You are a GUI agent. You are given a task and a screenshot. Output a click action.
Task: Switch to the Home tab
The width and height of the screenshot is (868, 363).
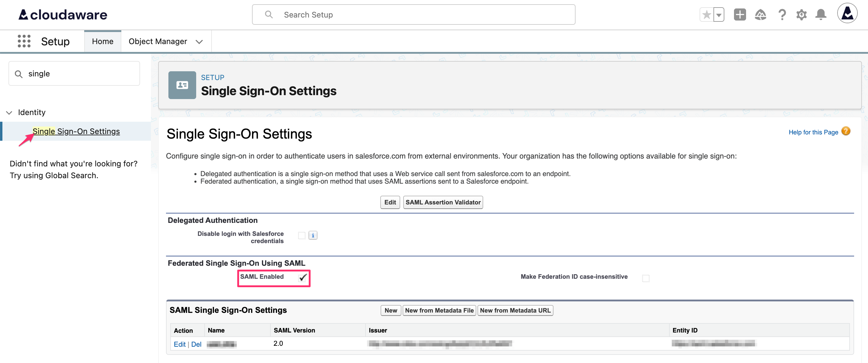[x=102, y=41]
